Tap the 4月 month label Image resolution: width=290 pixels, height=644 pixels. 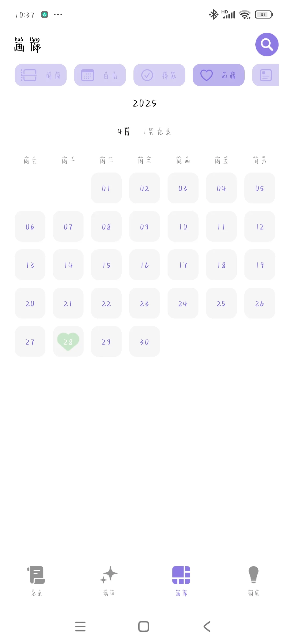pos(124,132)
